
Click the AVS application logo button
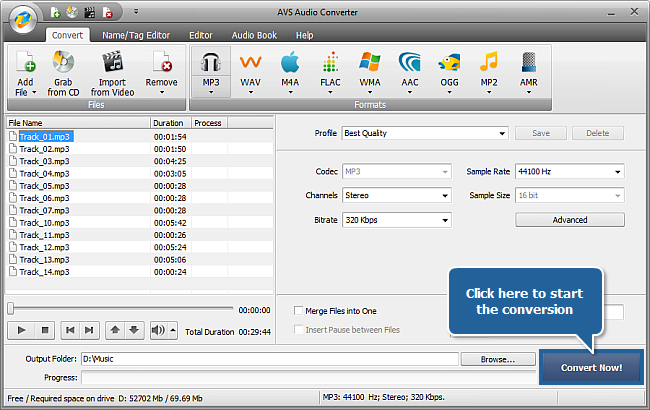[23, 19]
